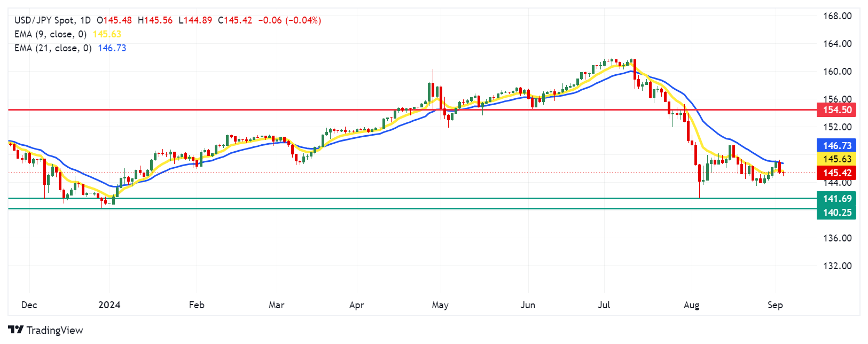This screenshot has height=344, width=868.
Task: Click the green 141.69 support level tag
Action: point(836,199)
